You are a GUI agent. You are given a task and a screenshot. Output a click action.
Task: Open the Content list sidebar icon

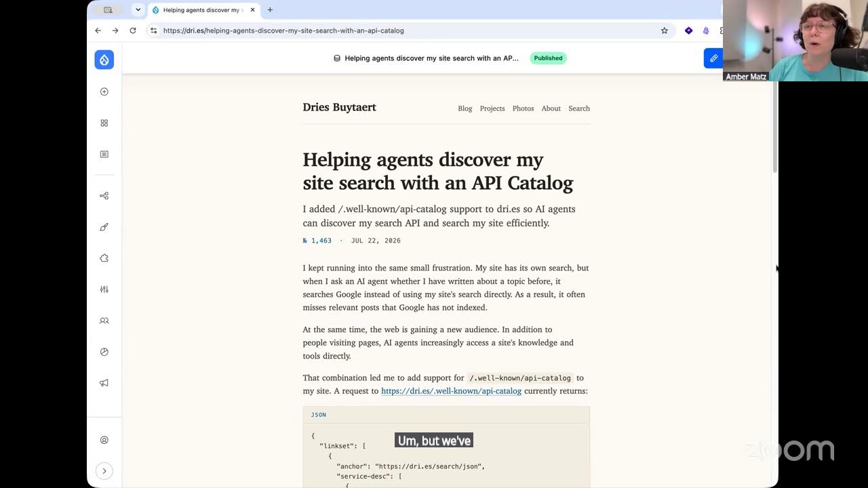tap(104, 155)
